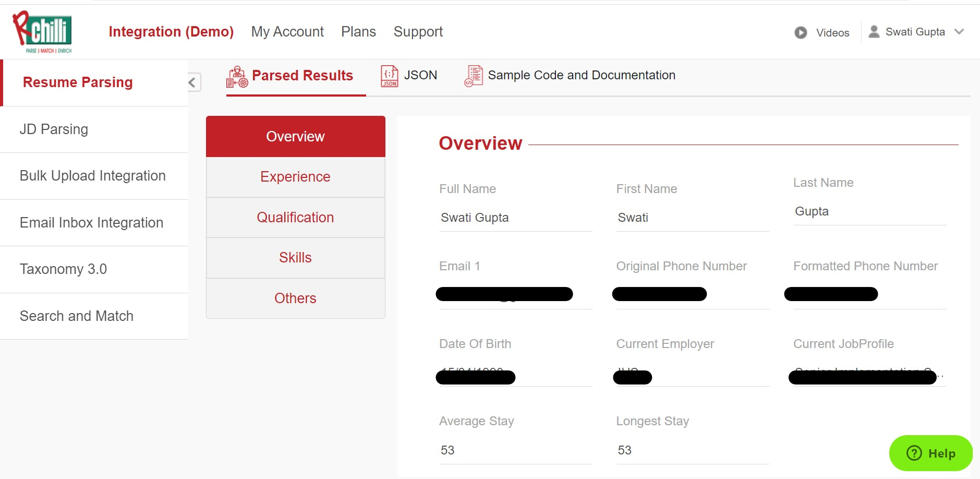Image resolution: width=980 pixels, height=479 pixels.
Task: Click the user profile avatar icon
Action: (x=874, y=32)
